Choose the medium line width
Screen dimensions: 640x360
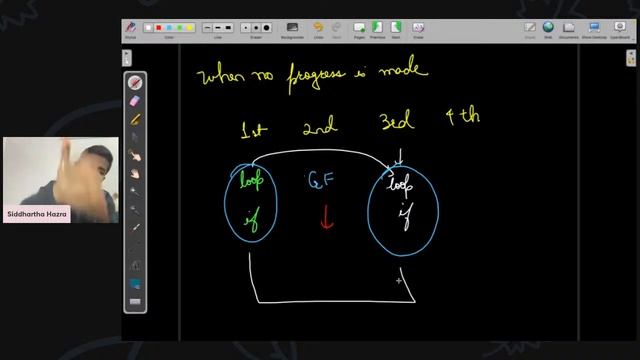(218, 28)
